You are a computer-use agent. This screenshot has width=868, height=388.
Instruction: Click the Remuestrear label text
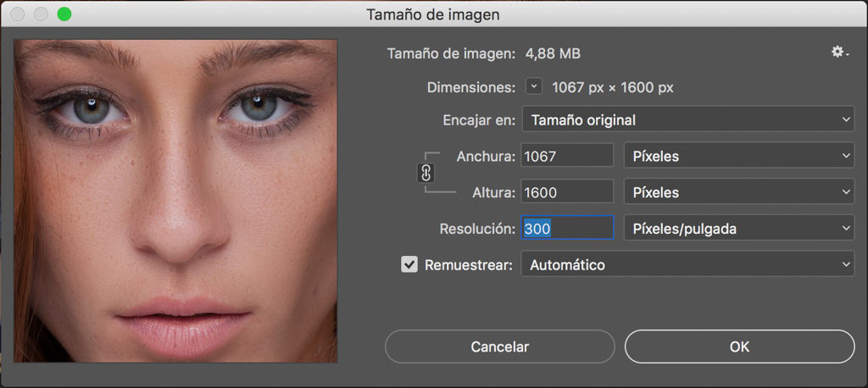pyautogui.click(x=468, y=265)
